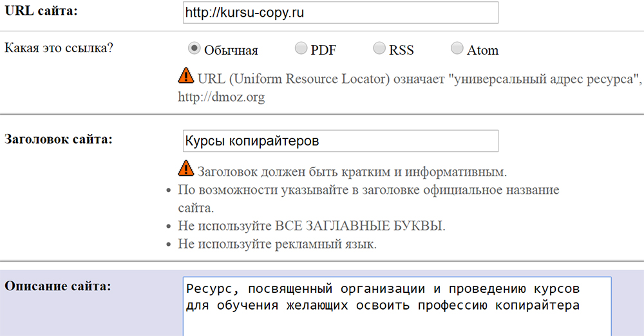The image size is (644, 336).
Task: Click the title field with Курсы копирайтеров
Action: (340, 141)
